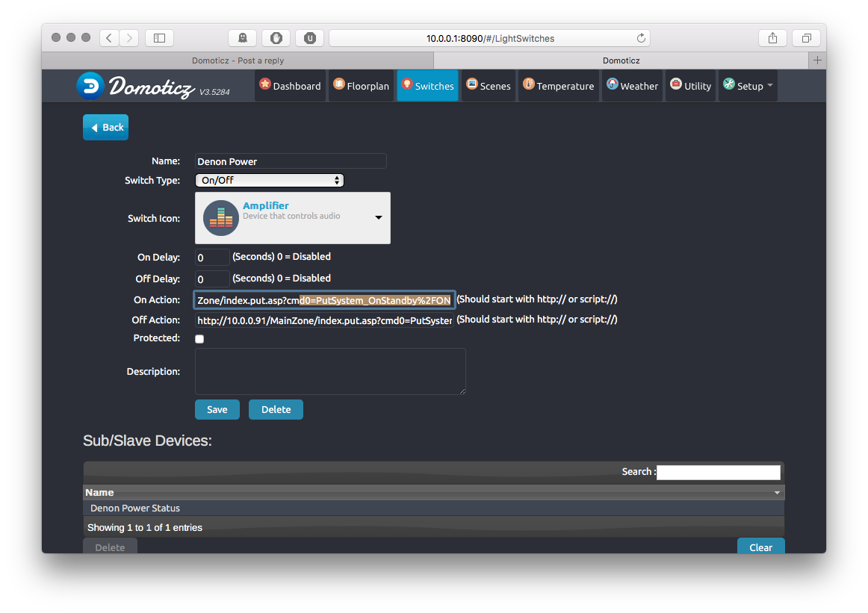Click the sub devices Search field
Screen dimensions: 868x613
coord(719,472)
